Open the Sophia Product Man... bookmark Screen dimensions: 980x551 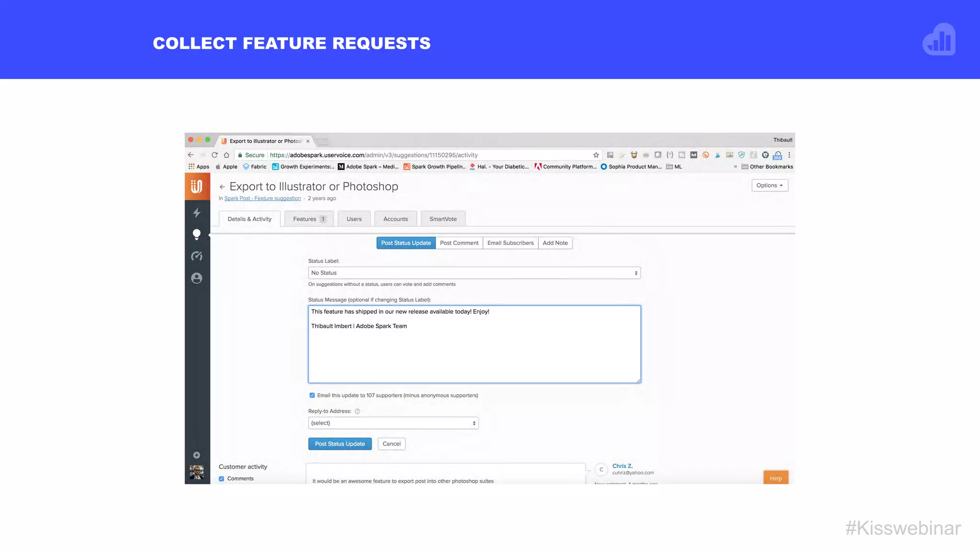[x=632, y=167]
